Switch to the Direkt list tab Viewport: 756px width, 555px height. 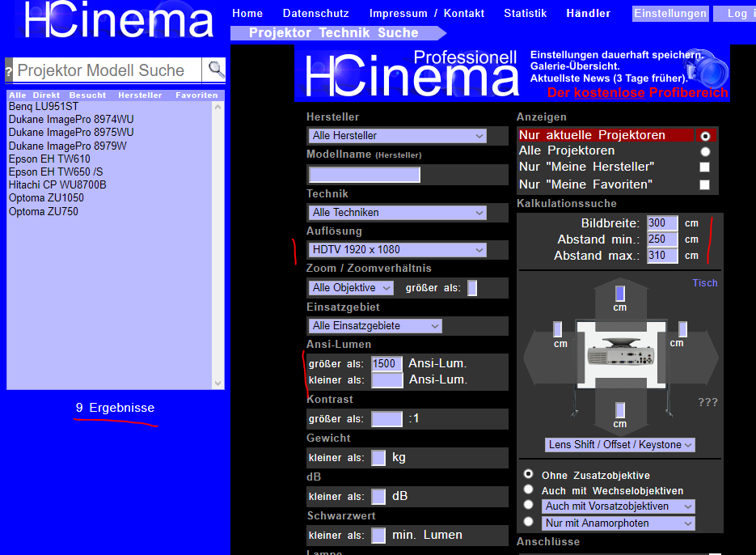tap(46, 95)
